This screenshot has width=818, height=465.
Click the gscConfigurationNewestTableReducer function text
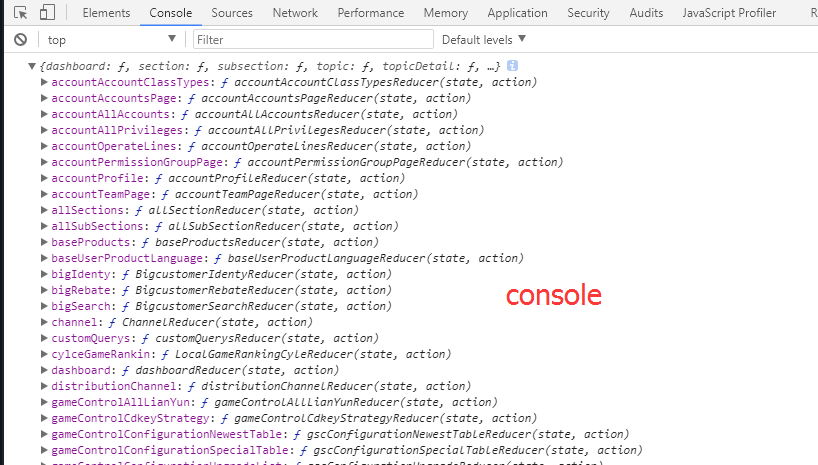point(468,434)
